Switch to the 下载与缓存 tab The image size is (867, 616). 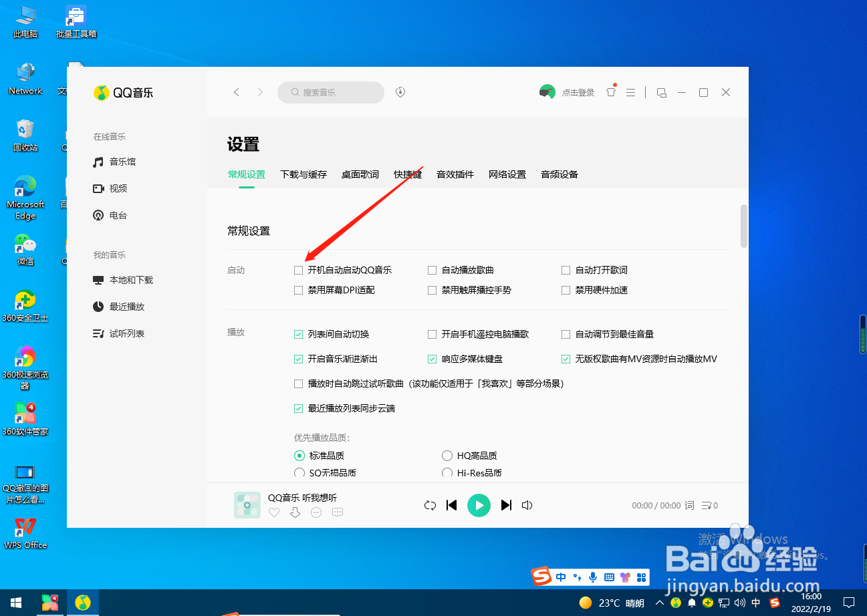tap(303, 174)
